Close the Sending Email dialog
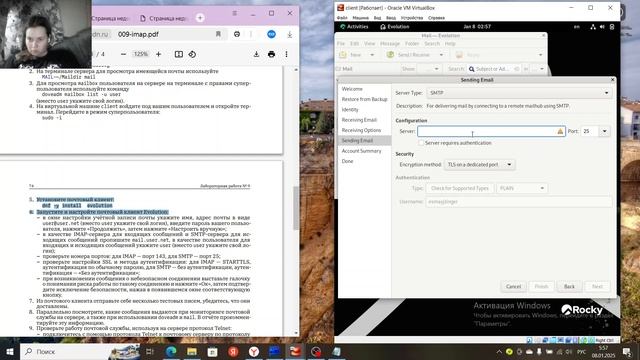640x360 pixels. click(x=612, y=80)
